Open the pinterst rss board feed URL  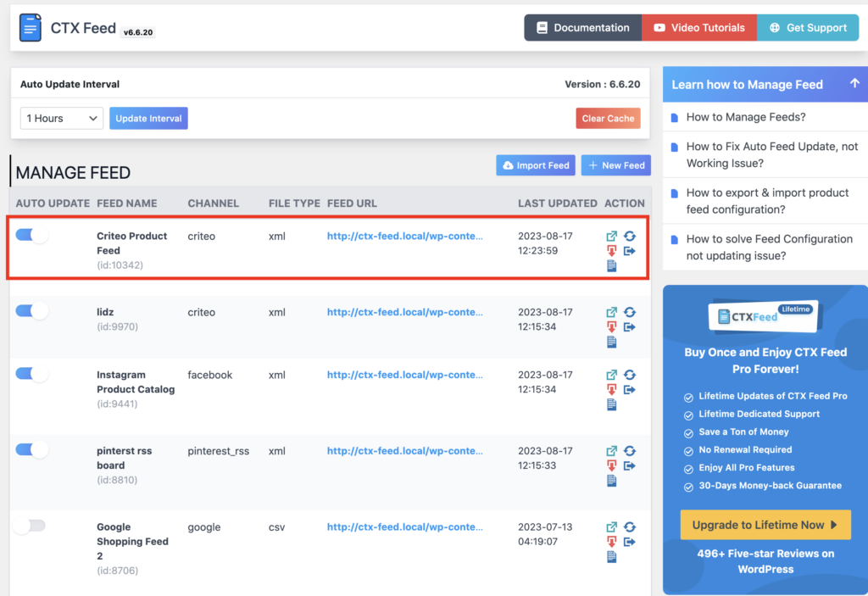404,451
